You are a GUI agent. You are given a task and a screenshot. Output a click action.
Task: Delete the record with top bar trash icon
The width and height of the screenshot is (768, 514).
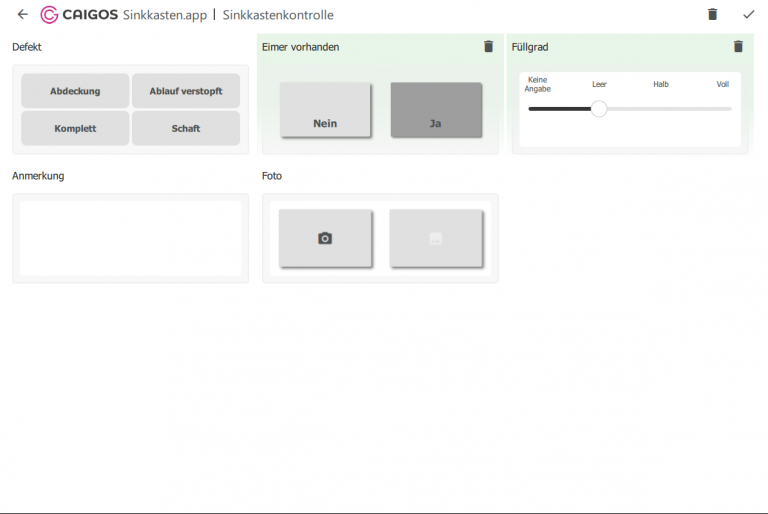pyautogui.click(x=713, y=15)
